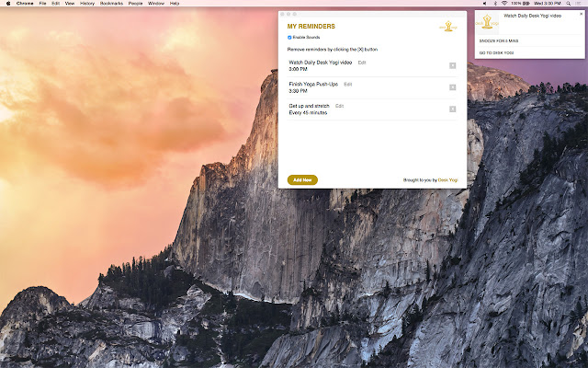The image size is (588, 368).
Task: Edit the Finish Yoga Push-Ups reminder
Action: coord(348,85)
